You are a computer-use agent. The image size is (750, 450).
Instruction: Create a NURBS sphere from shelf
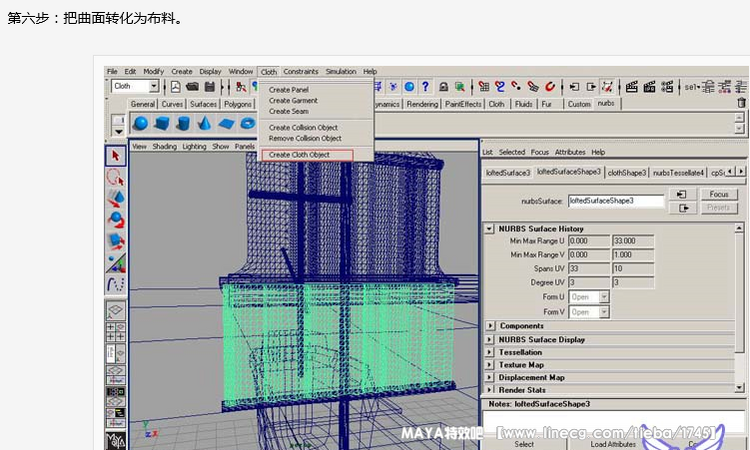141,124
